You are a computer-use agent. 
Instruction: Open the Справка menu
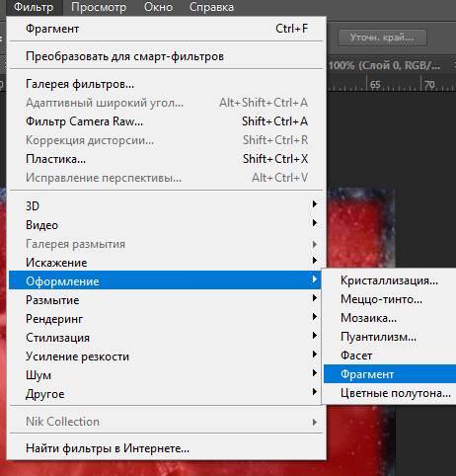pyautogui.click(x=211, y=7)
